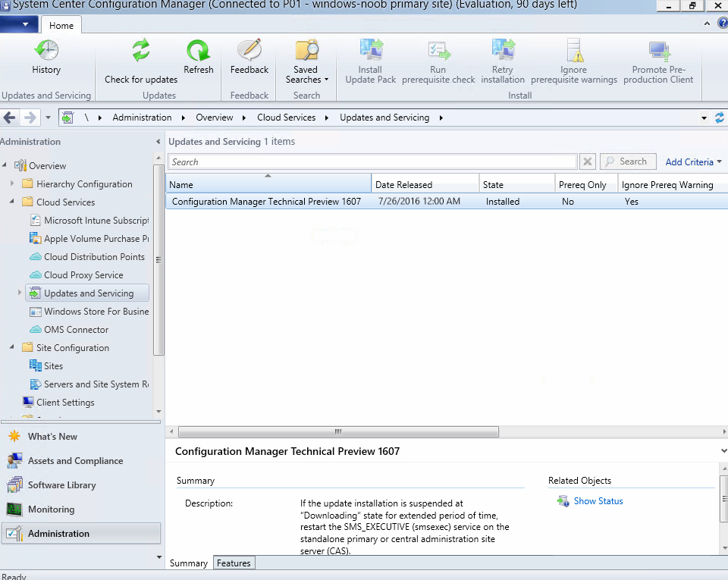Viewport: 728px width, 580px height.
Task: Click Cloud Services in the breadcrumb path
Action: point(287,118)
